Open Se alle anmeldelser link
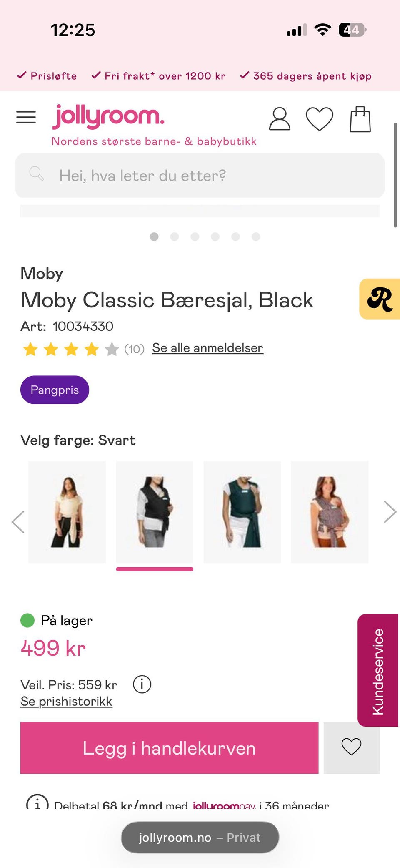400x868 pixels. point(207,348)
